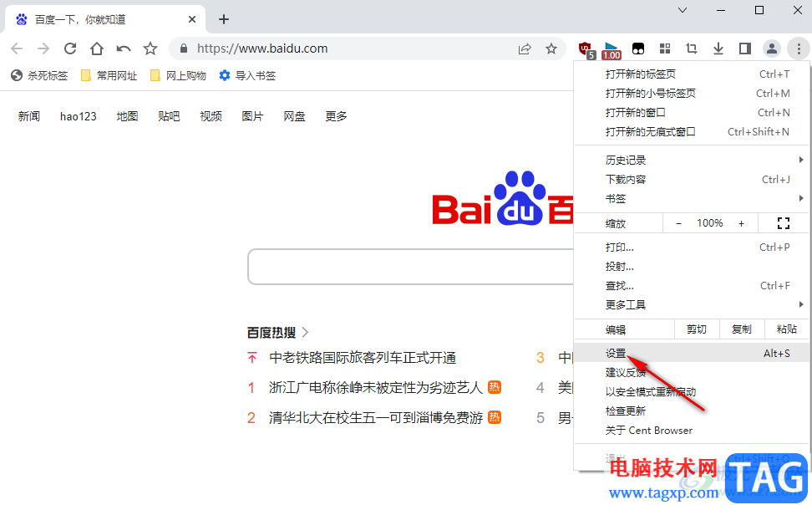The image size is (812, 505).
Task: Open the uBlock shield extension
Action: [586, 49]
